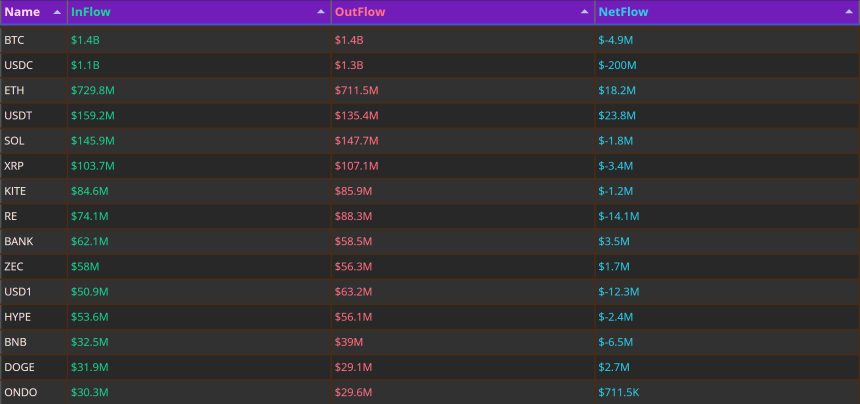Click USD1 outflow value $63.2M

(354, 292)
